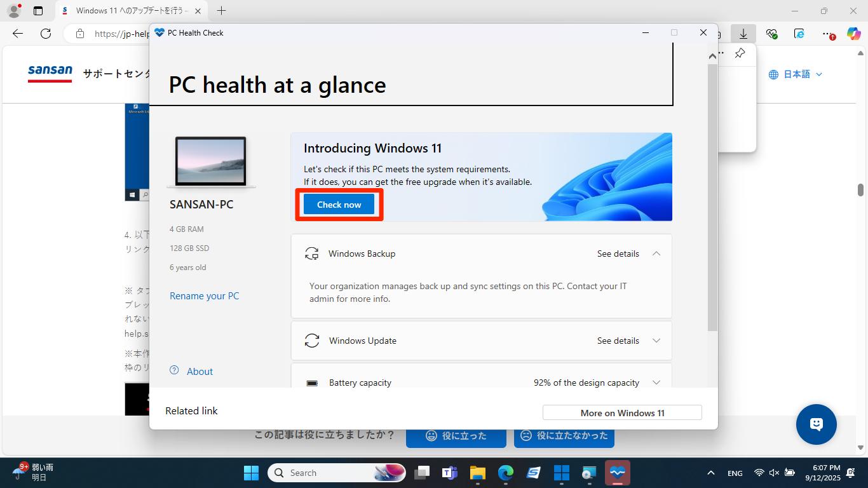
Task: Click the 役に立った feedback button
Action: 456,435
